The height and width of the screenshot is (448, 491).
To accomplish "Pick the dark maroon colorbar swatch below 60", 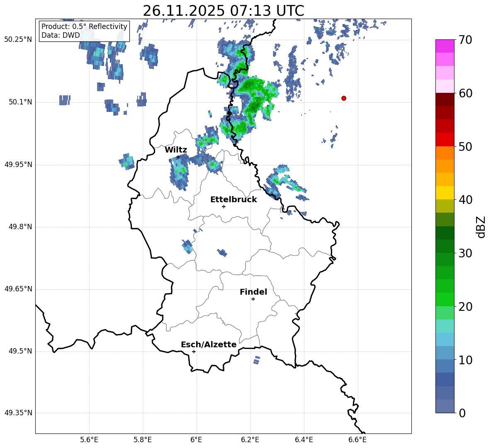I will point(445,100).
